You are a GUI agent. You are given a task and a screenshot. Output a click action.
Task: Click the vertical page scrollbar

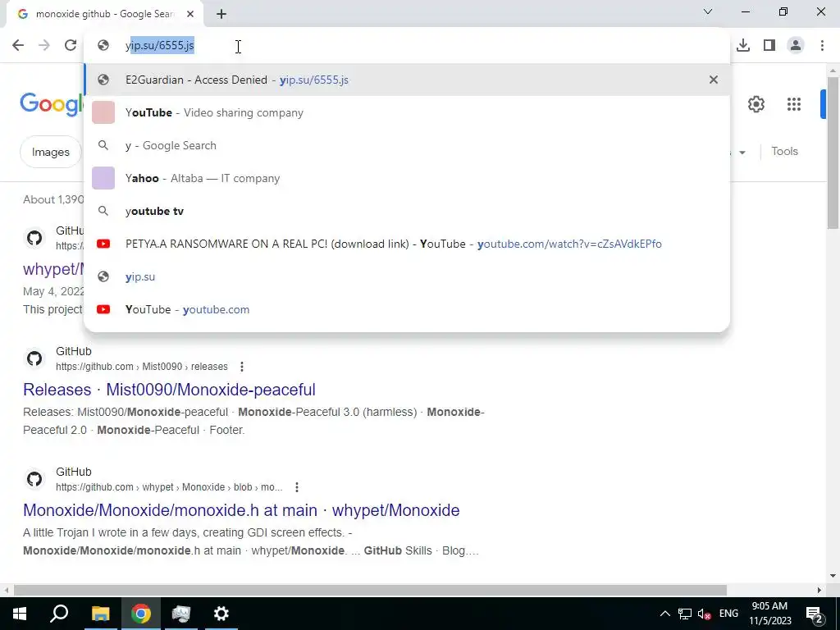[x=833, y=153]
